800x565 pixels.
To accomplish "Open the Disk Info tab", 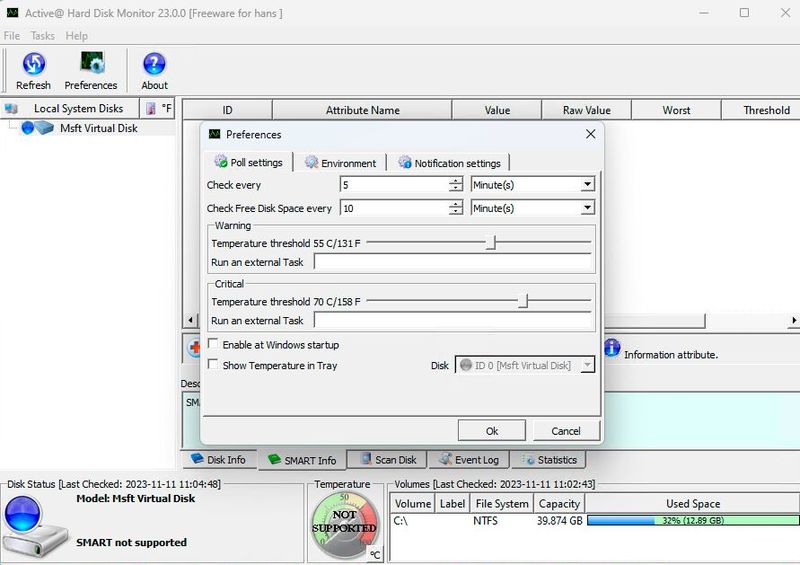I will (218, 459).
